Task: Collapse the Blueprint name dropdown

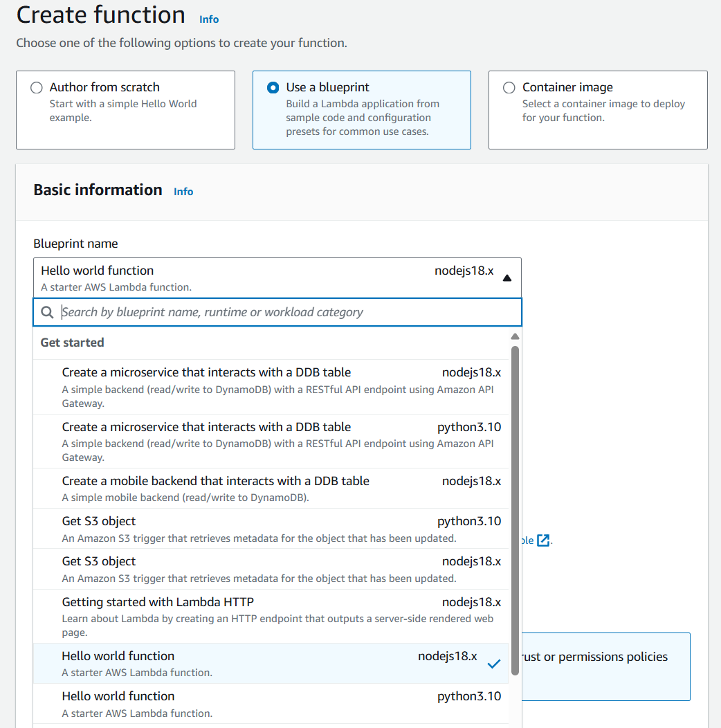Action: (x=277, y=277)
